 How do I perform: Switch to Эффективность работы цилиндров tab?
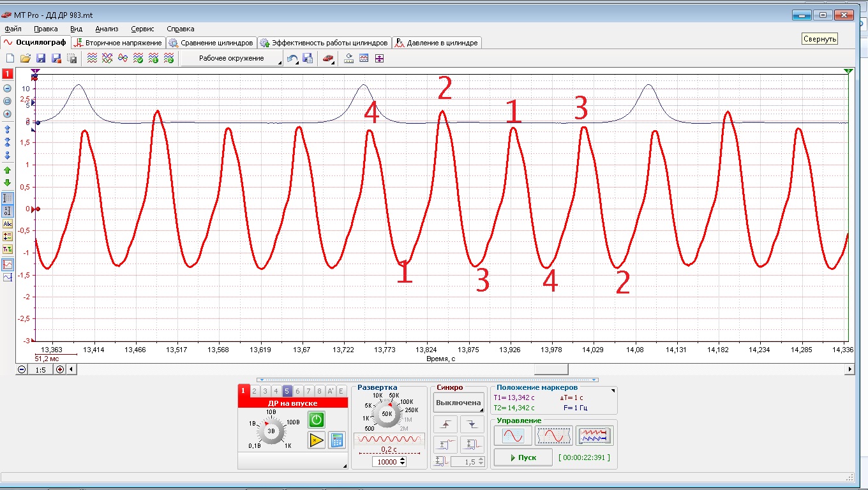point(324,43)
